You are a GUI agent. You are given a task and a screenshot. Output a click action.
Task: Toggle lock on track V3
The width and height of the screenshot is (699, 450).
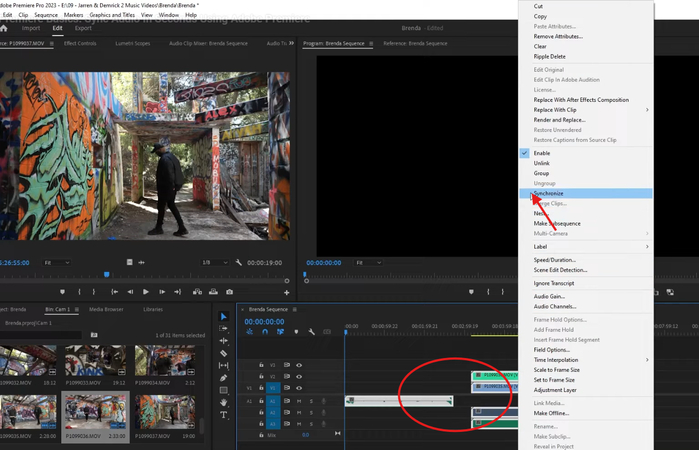pyautogui.click(x=261, y=365)
